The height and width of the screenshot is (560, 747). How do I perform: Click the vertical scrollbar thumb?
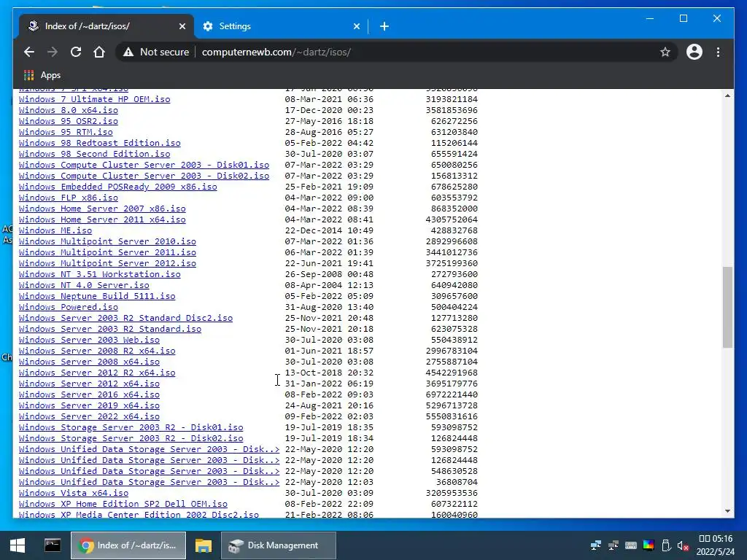[727, 307]
